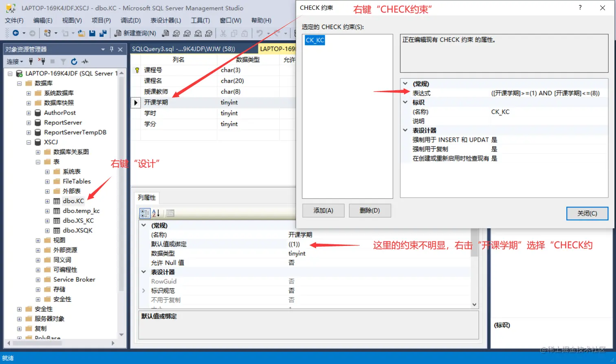616x364 pixels.
Task: Click Connect Object Explorer plug icon
Action: pyautogui.click(x=31, y=61)
